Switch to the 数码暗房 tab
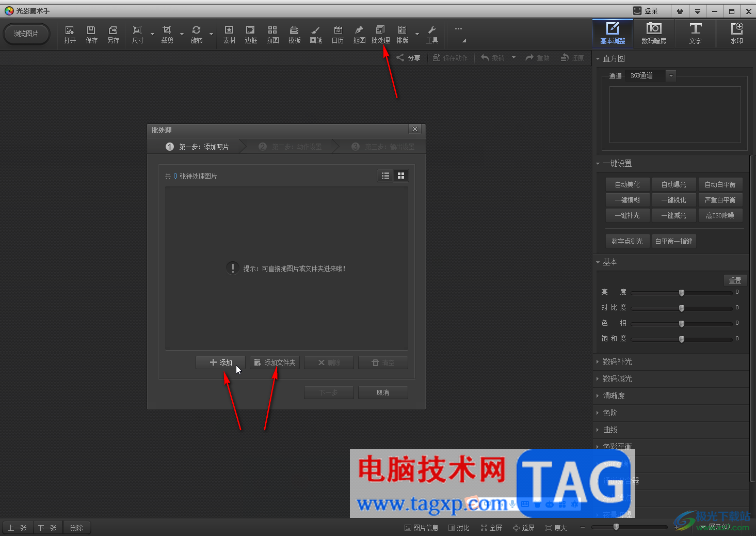This screenshot has height=536, width=756. coord(654,33)
